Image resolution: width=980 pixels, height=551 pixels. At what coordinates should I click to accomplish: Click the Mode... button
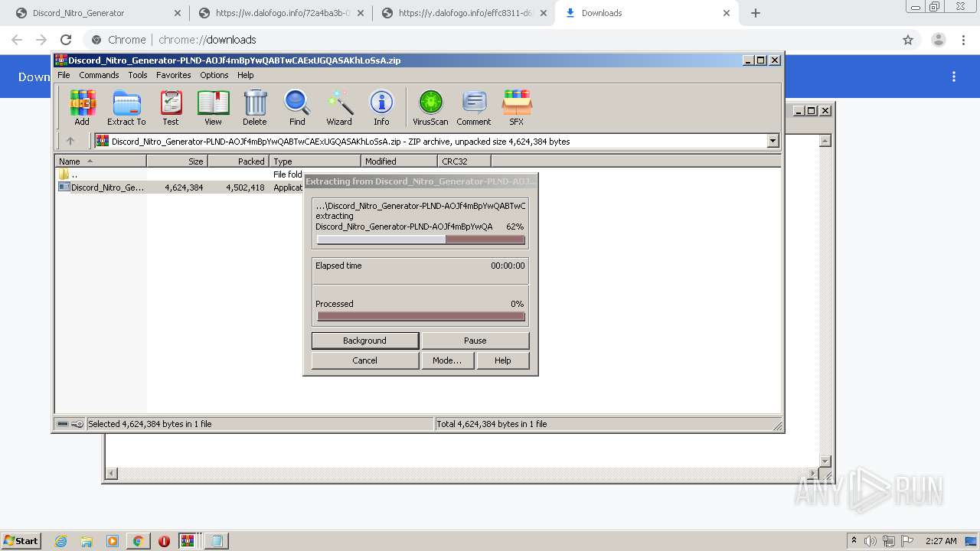coord(447,360)
